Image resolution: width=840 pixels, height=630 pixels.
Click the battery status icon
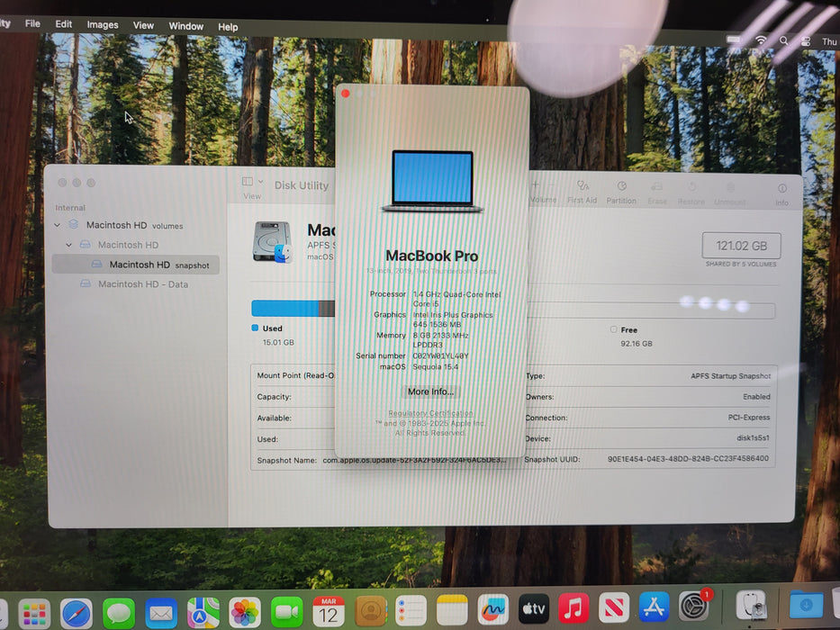point(734,39)
